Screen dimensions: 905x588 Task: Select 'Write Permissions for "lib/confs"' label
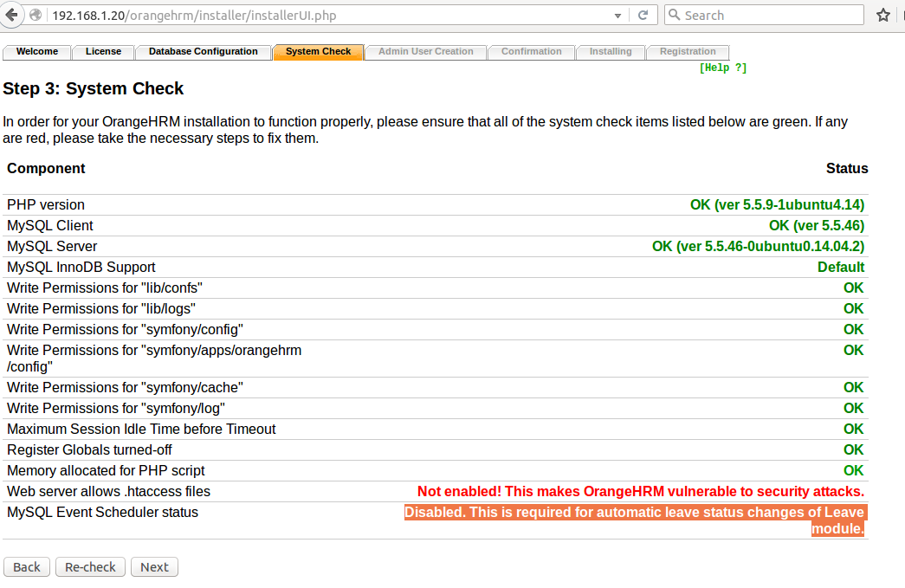point(105,288)
